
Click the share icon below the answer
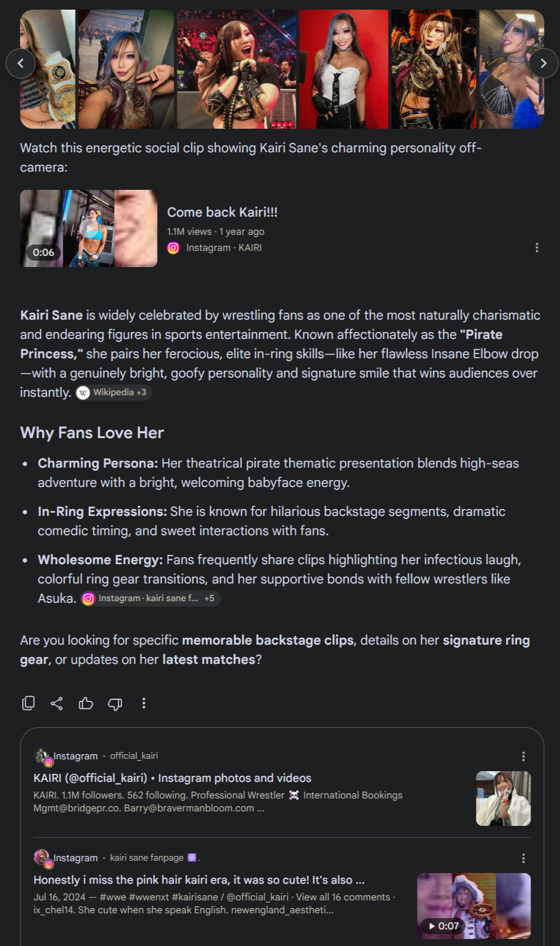(57, 703)
